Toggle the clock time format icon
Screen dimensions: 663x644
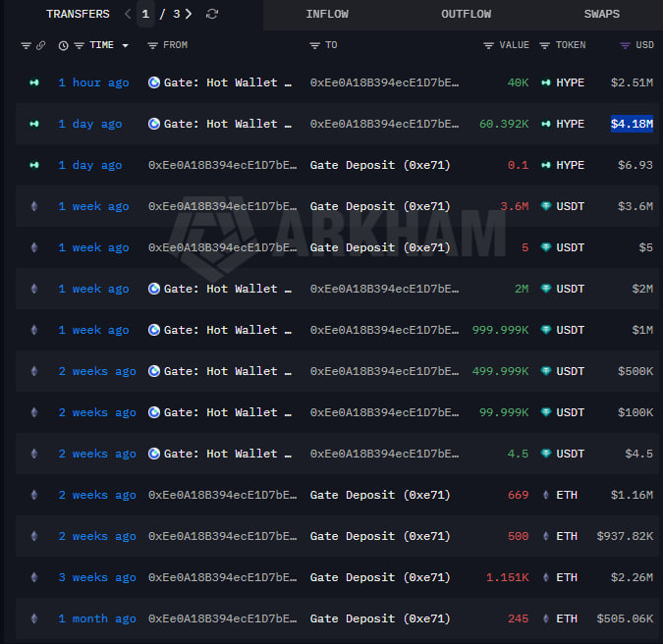[64, 45]
